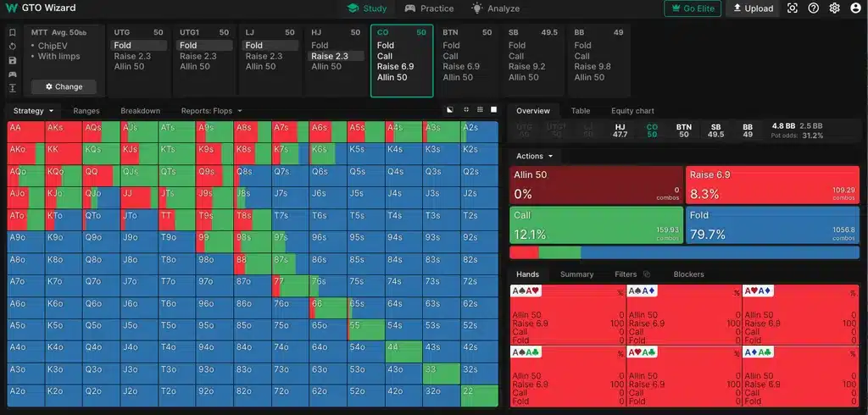Click the Go Elite button
Viewport: 868px width, 415px height.
click(693, 8)
